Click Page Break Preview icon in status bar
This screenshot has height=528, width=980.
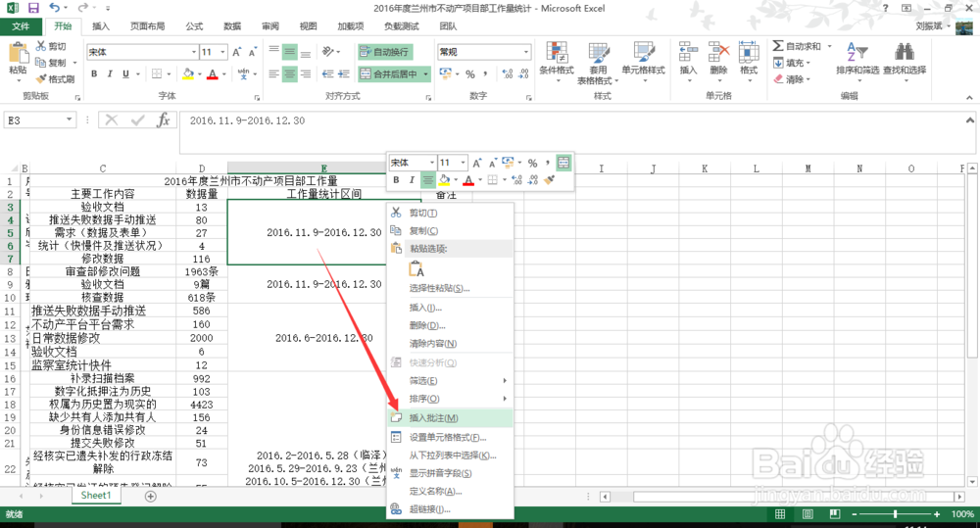coord(835,513)
